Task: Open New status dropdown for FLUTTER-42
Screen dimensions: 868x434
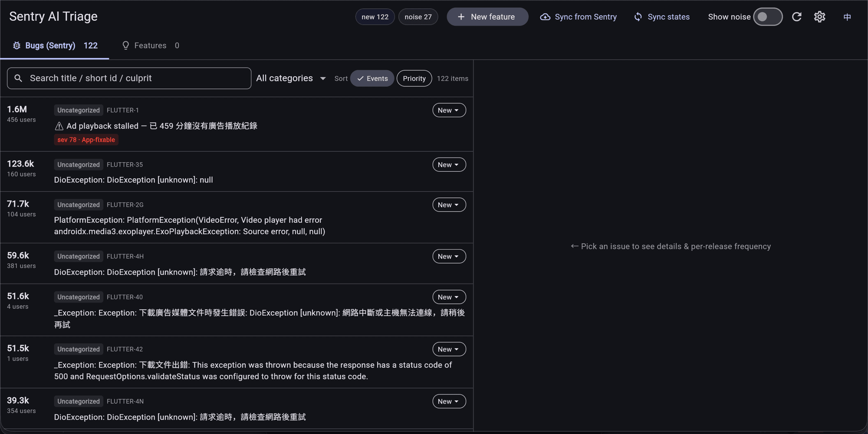Action: [449, 349]
